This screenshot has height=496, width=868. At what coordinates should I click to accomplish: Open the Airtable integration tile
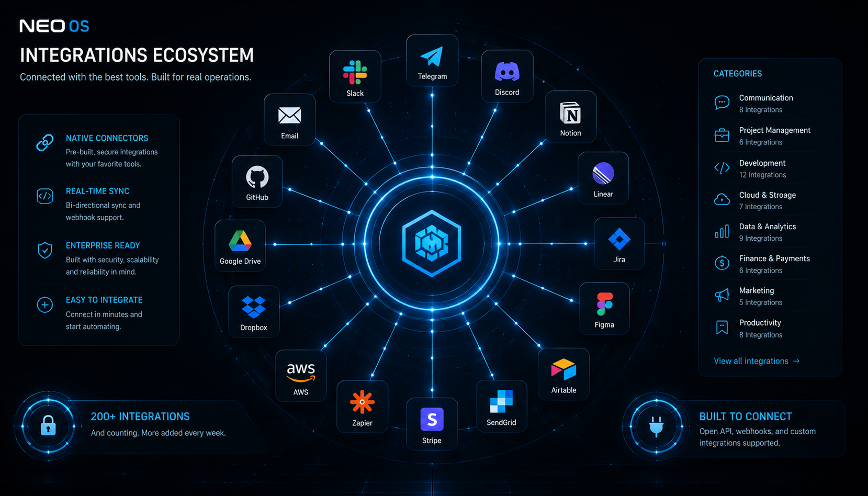click(x=564, y=374)
